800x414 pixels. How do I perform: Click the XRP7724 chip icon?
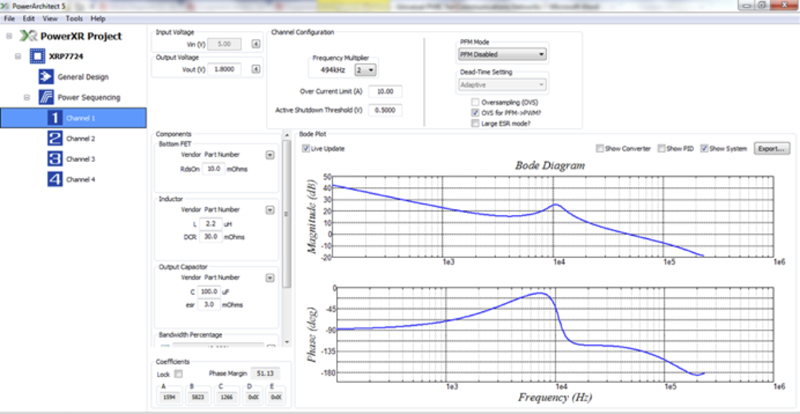37,57
